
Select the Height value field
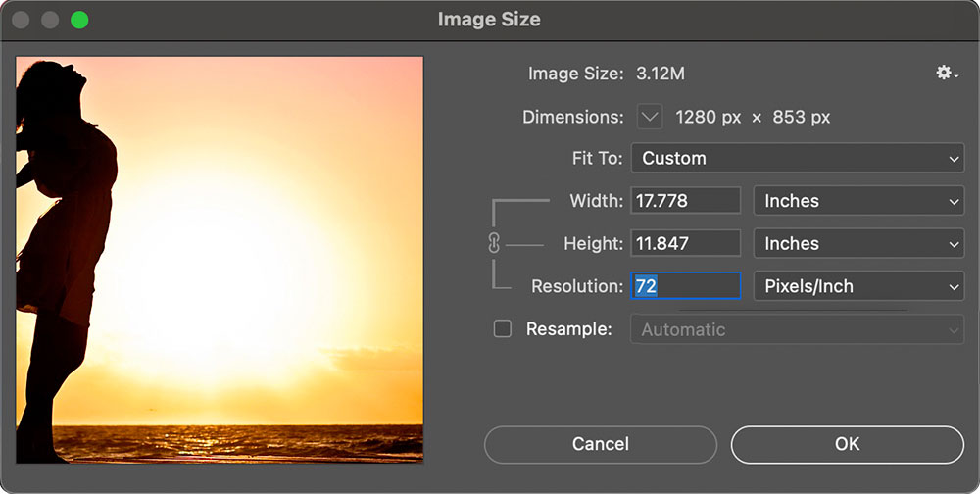coord(685,244)
